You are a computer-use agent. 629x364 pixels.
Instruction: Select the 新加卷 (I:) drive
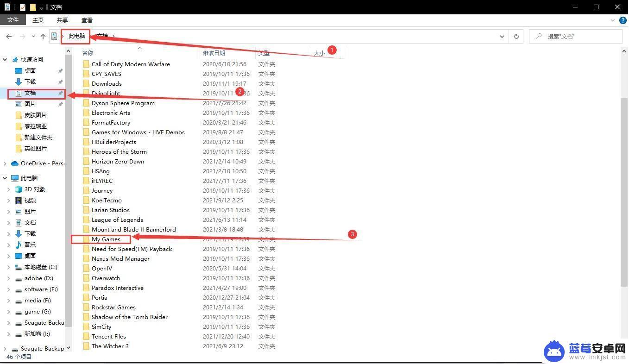point(37,334)
